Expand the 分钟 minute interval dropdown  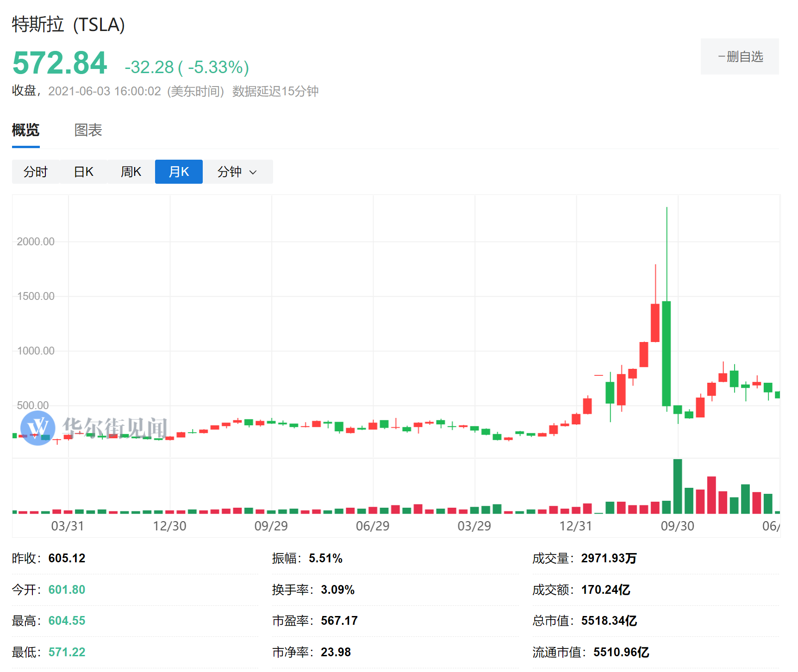coord(237,172)
